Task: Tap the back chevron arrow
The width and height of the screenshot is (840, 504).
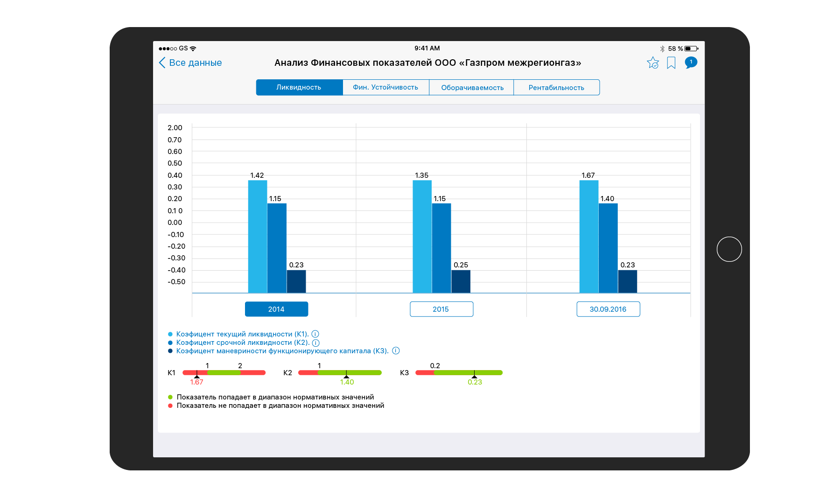Action: tap(162, 63)
